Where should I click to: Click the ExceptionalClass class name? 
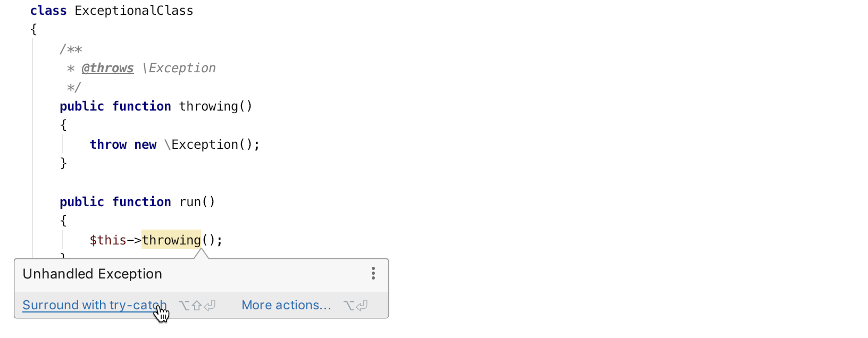(x=133, y=11)
